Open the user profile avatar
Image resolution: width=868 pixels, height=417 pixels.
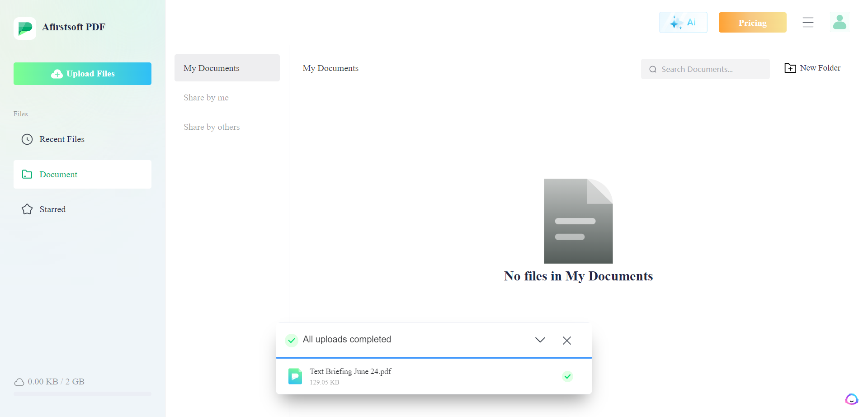[840, 22]
